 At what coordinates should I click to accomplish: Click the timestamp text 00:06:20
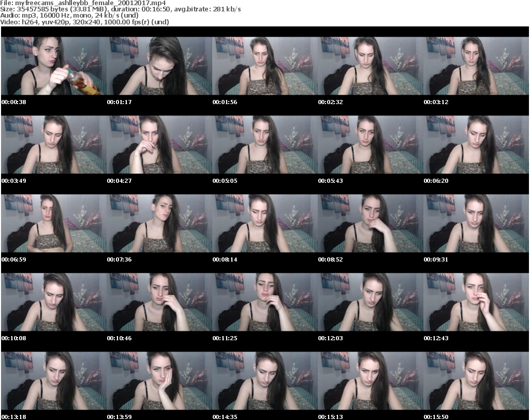[436, 181]
